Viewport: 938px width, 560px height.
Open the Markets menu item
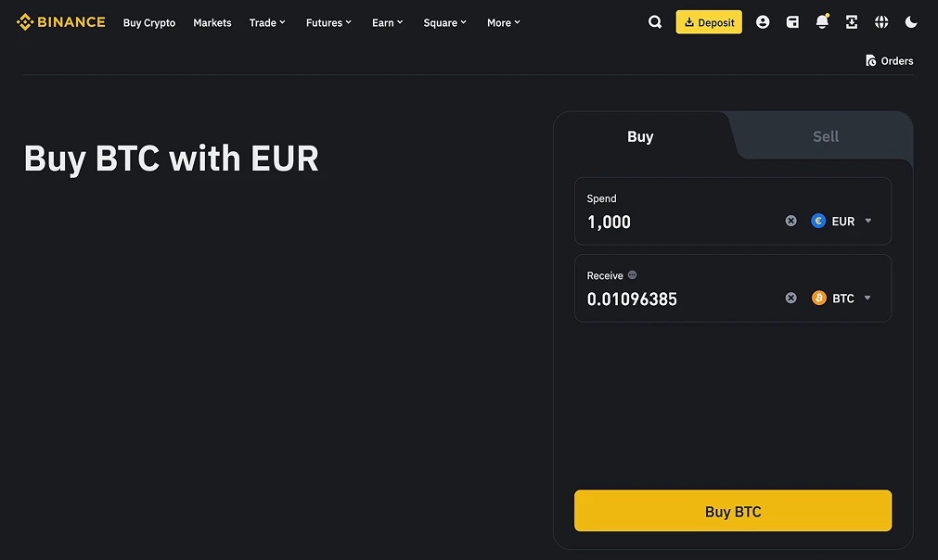click(x=212, y=22)
